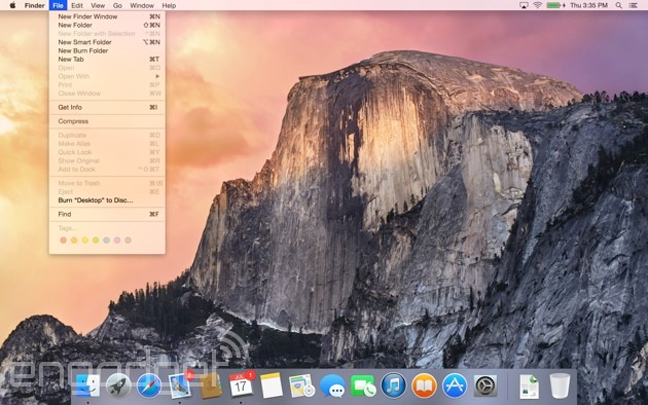Open the App Store dock icon

(454, 385)
